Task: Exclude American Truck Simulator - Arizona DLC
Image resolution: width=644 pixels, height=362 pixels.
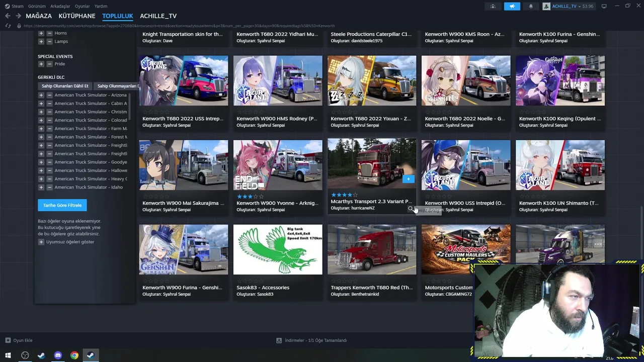Action: pyautogui.click(x=49, y=95)
